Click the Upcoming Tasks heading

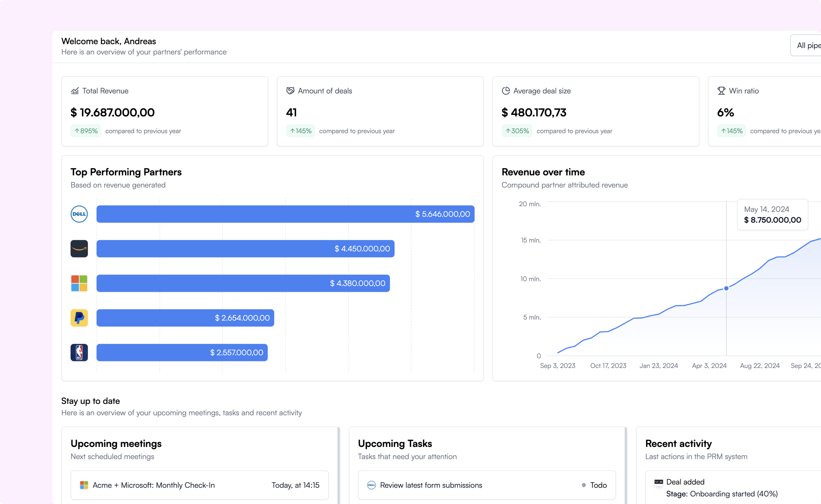pyautogui.click(x=395, y=444)
